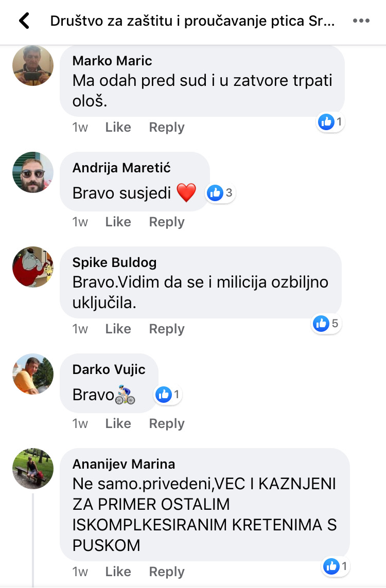Open Andrija Maretić's profile avatar
The height and width of the screenshot is (588, 386).
click(x=33, y=172)
